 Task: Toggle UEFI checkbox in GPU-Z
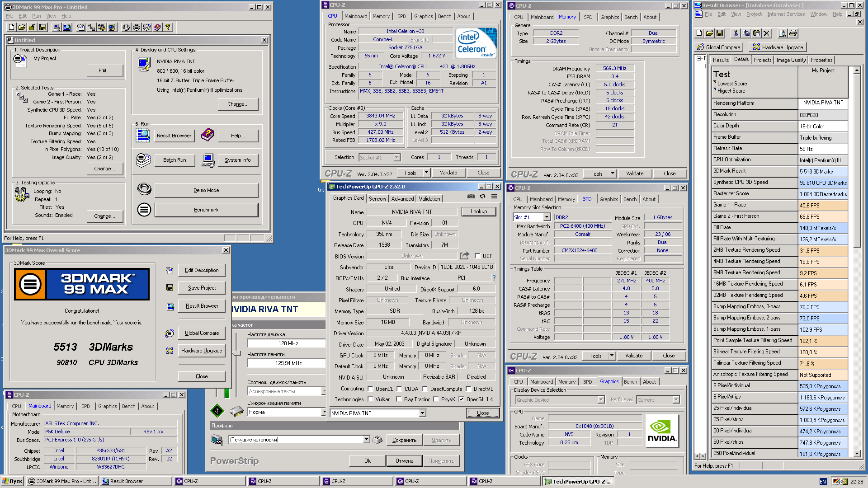(x=477, y=256)
